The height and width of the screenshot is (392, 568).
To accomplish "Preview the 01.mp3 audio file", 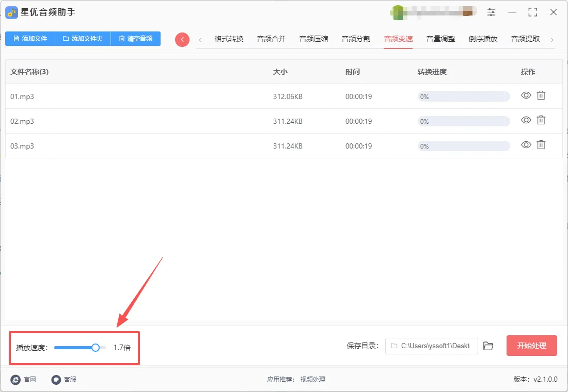I will 526,95.
